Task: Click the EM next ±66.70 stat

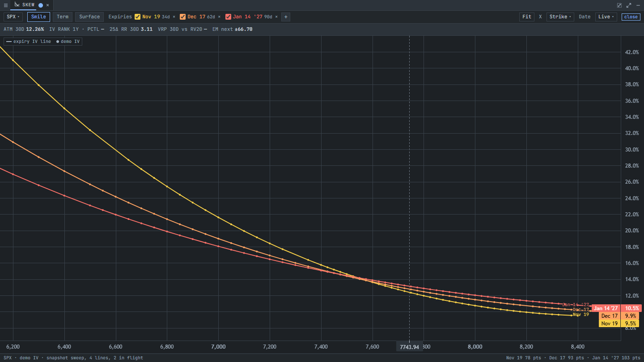Action: (233, 29)
